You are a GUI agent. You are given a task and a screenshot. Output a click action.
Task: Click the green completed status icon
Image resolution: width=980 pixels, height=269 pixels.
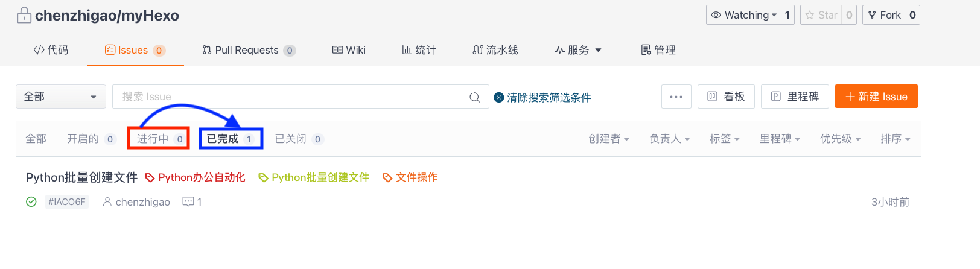click(31, 201)
